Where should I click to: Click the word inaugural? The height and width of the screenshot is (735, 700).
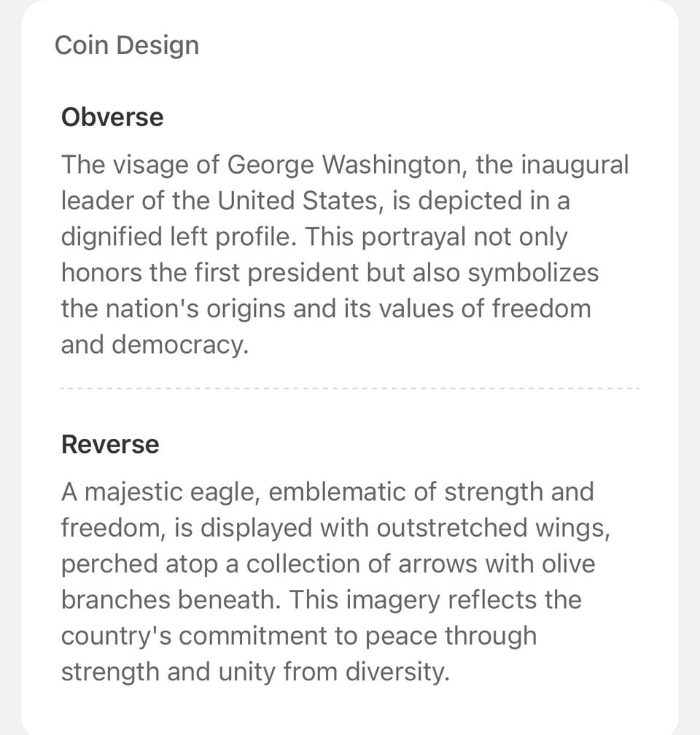click(x=574, y=165)
